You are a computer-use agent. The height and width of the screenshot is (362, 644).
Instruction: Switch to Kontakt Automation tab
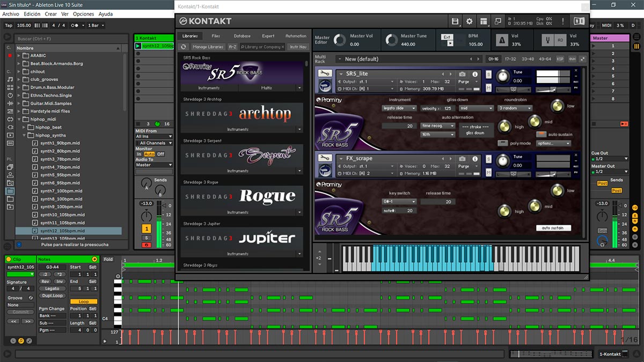point(296,36)
